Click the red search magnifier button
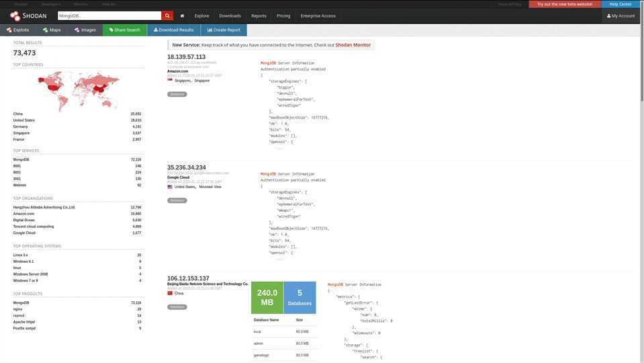Viewport: 644px width, 363px height. (167, 15)
